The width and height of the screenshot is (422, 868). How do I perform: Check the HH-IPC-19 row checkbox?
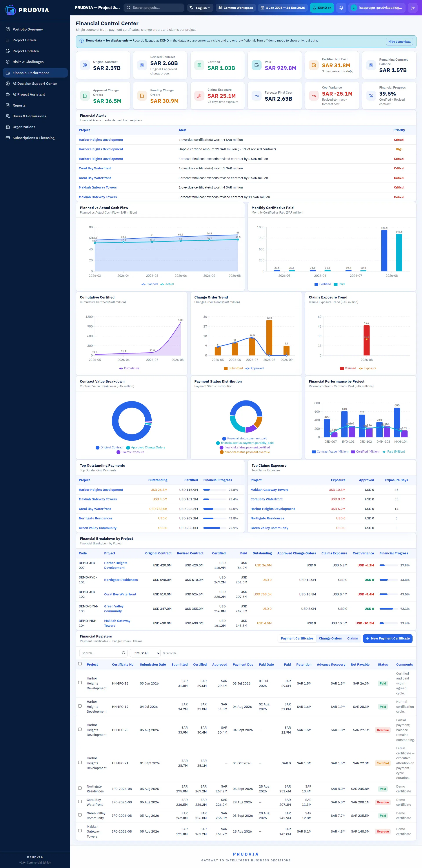point(80,706)
